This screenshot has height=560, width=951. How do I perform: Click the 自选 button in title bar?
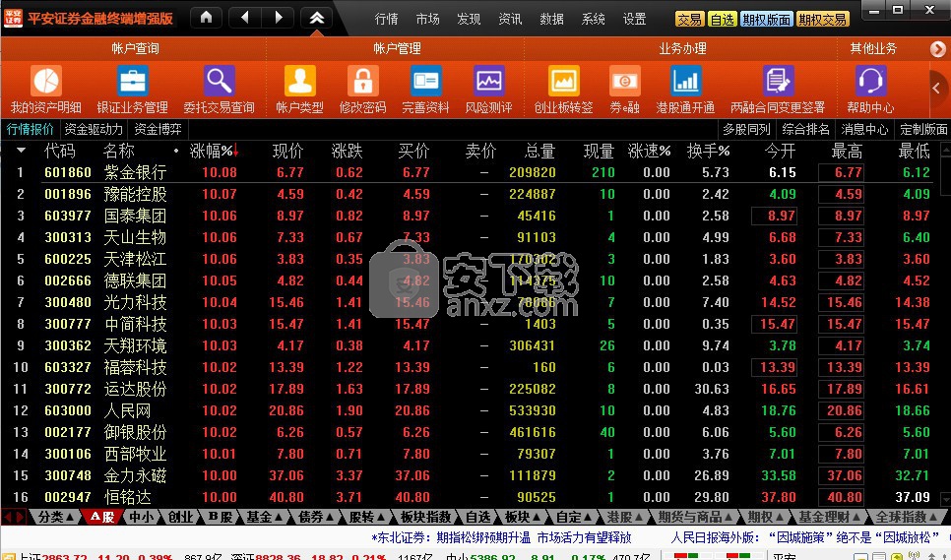pyautogui.click(x=723, y=20)
